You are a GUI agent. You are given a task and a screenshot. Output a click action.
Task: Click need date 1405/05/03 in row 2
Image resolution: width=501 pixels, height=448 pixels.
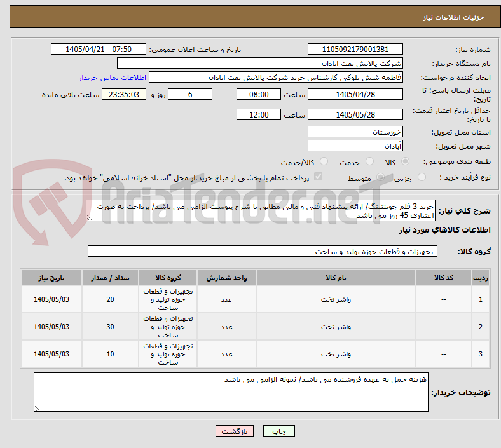51,327
